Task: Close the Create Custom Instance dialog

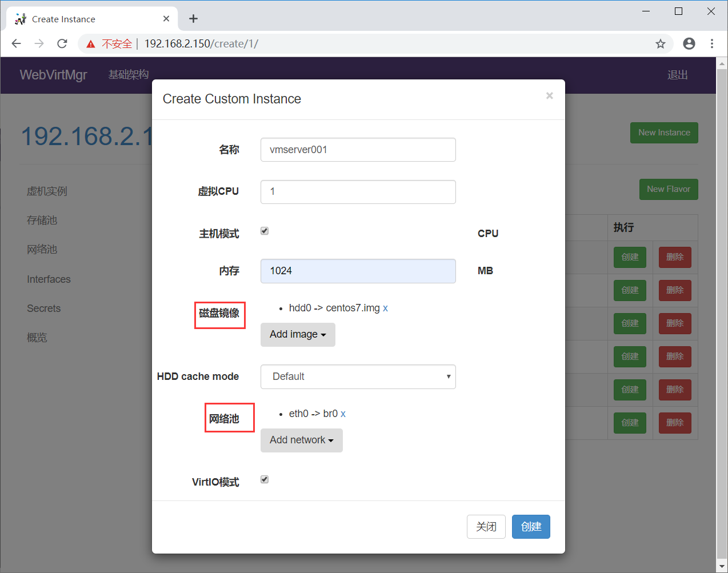Action: coord(549,95)
